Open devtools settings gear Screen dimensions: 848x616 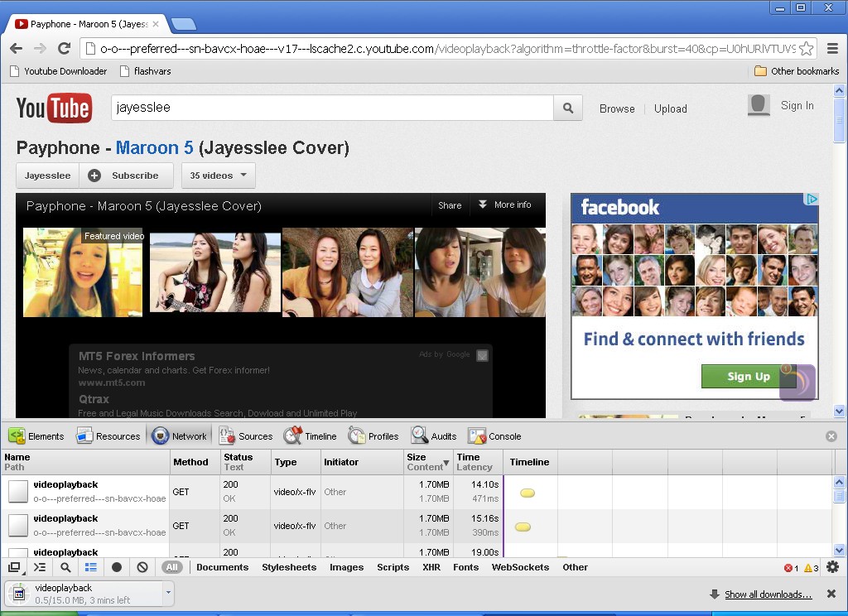point(833,567)
